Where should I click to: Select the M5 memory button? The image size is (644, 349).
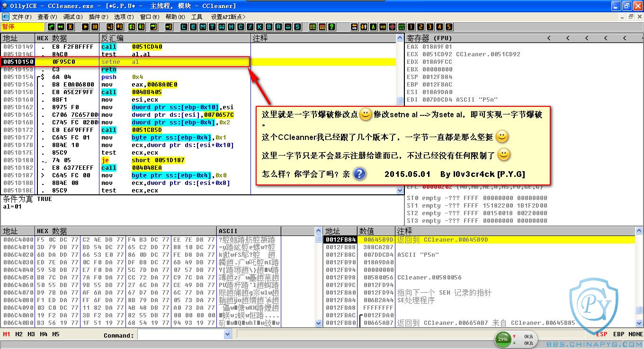coord(56,334)
